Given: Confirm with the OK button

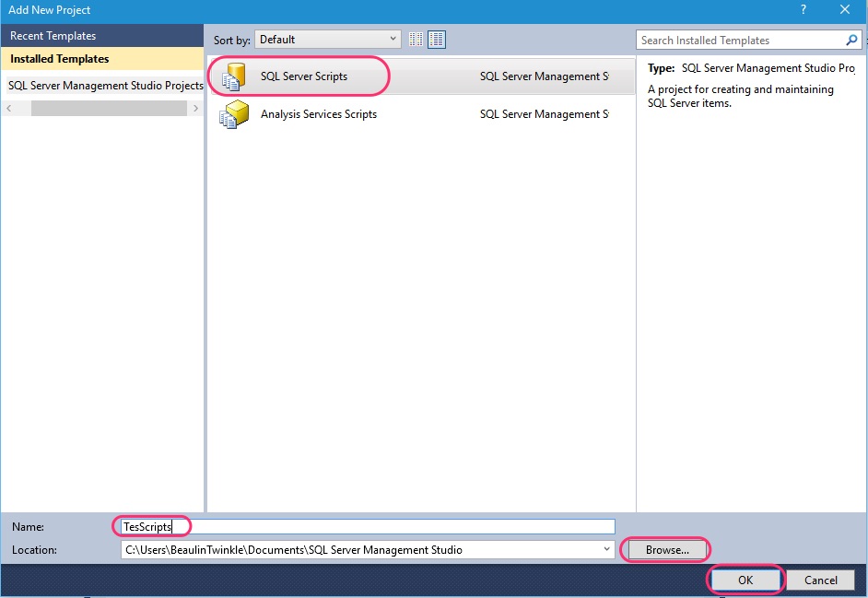Looking at the screenshot, I should click(x=745, y=580).
